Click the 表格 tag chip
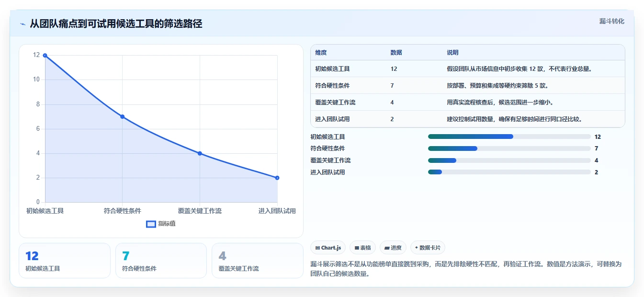The width and height of the screenshot is (644, 297). pyautogui.click(x=363, y=248)
